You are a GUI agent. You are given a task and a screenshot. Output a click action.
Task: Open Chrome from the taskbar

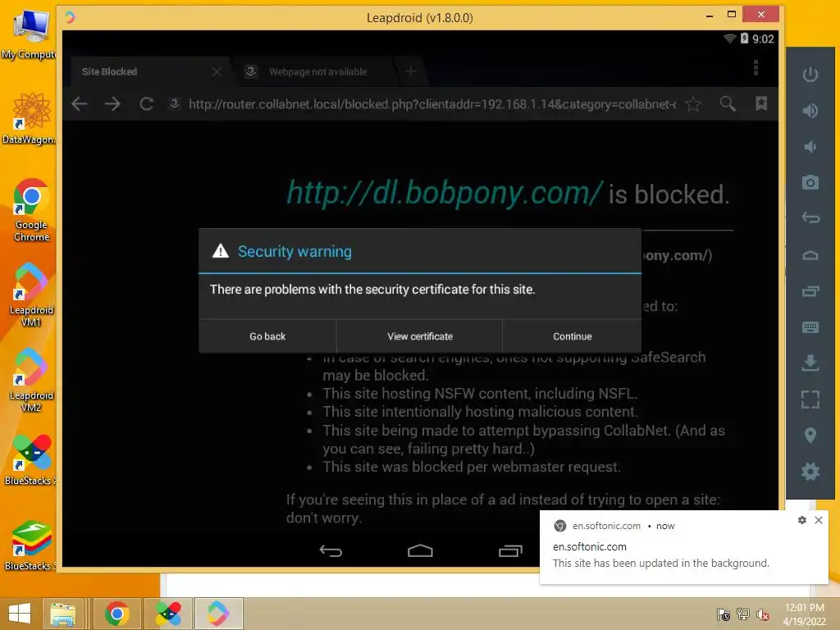(116, 614)
